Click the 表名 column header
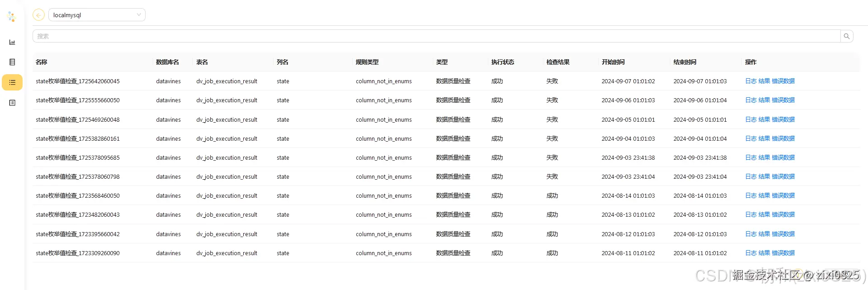The width and height of the screenshot is (868, 290). tap(202, 62)
